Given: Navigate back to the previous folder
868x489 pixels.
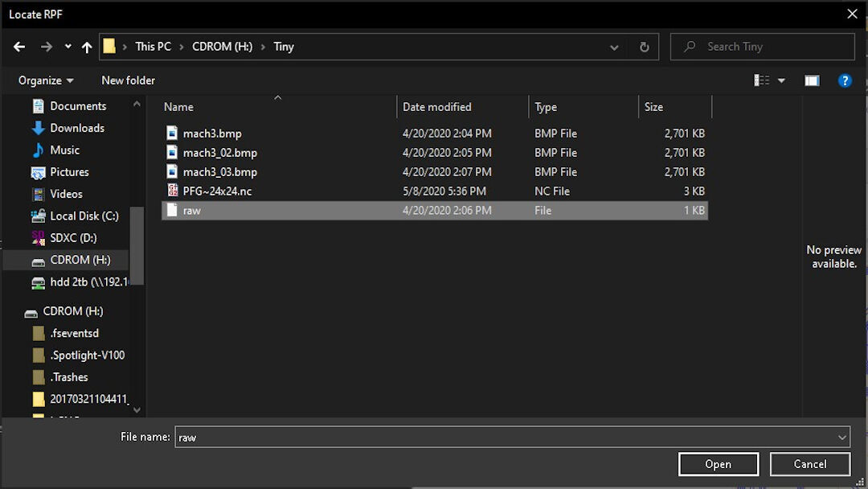Looking at the screenshot, I should (18, 47).
